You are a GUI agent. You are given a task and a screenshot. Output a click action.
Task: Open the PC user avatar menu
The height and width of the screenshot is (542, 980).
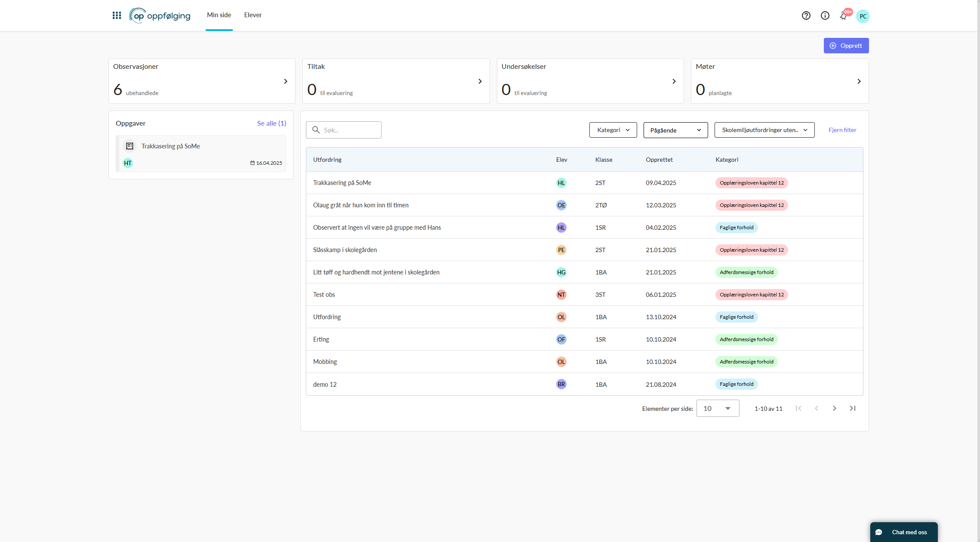pyautogui.click(x=863, y=16)
